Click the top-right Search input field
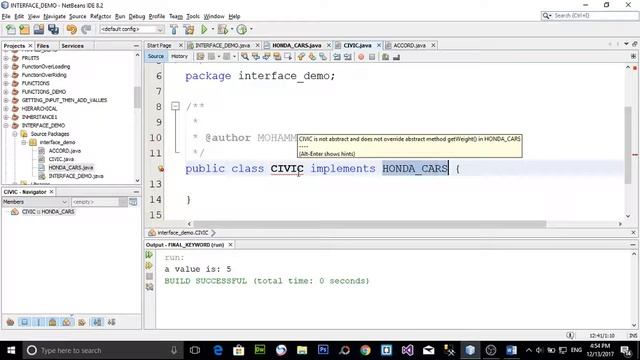 point(590,16)
